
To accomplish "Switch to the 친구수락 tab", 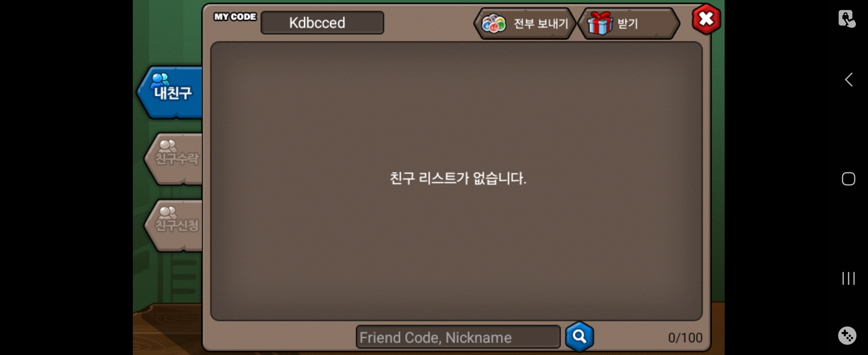I will point(175,159).
